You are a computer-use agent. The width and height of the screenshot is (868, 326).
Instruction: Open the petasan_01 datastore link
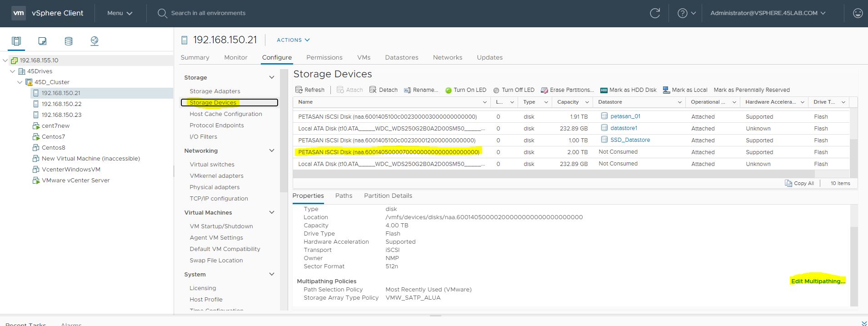click(625, 116)
